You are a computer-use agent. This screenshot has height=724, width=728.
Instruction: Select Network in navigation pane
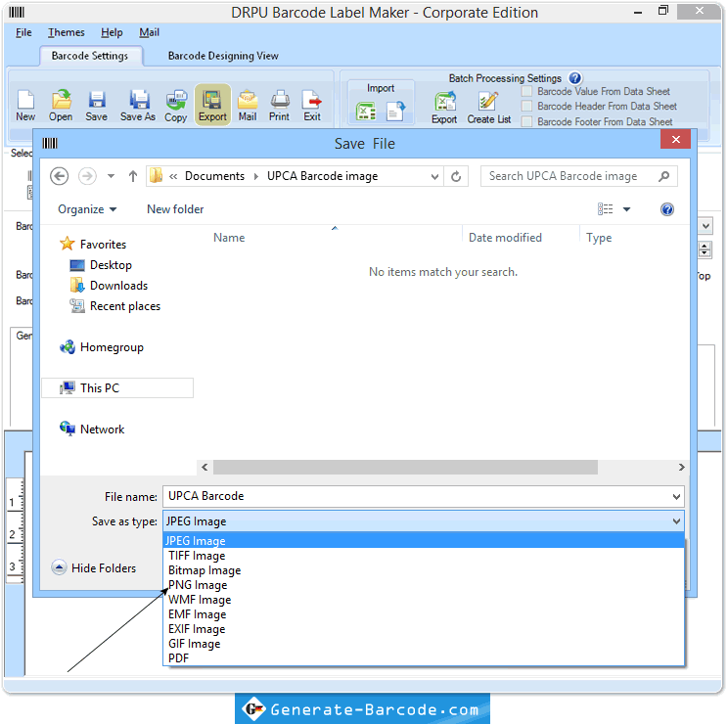[x=92, y=430]
